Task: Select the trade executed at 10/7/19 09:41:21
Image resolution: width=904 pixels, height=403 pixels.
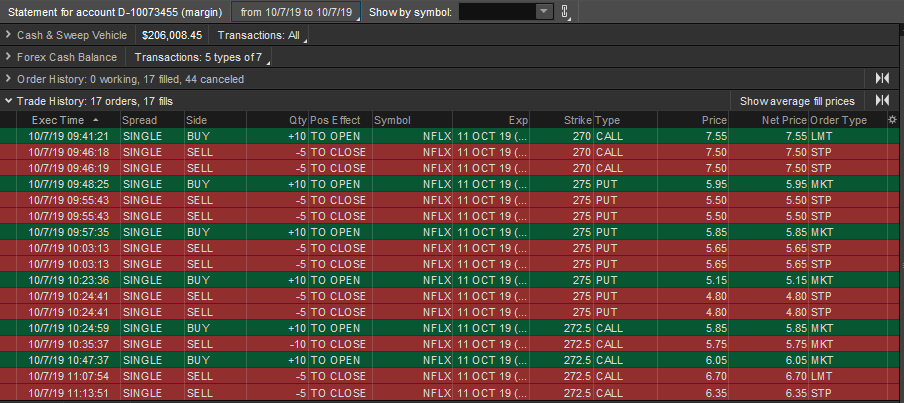Action: click(x=452, y=136)
